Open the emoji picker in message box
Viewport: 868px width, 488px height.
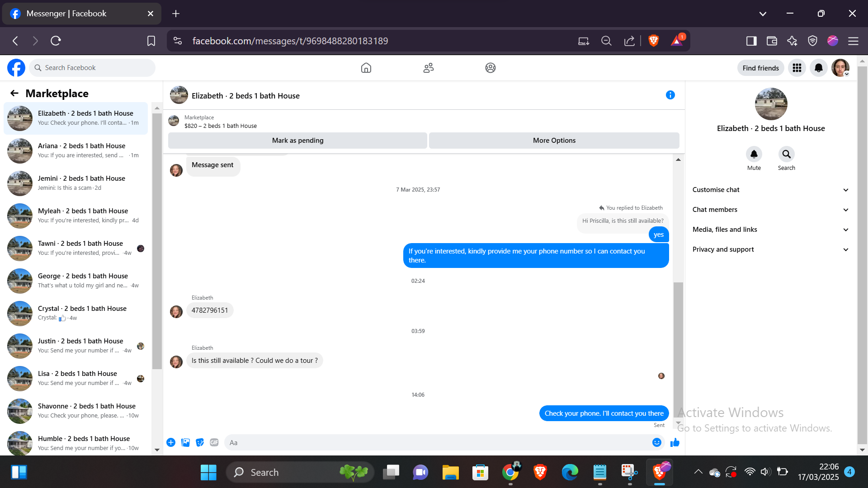[657, 442]
